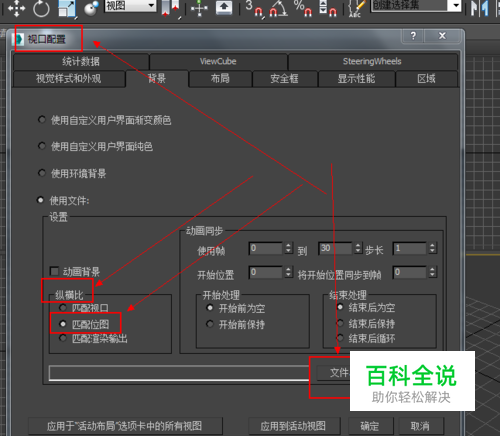500x436 pixels.
Task: Switch to the 统计数据 tab
Action: pos(81,61)
